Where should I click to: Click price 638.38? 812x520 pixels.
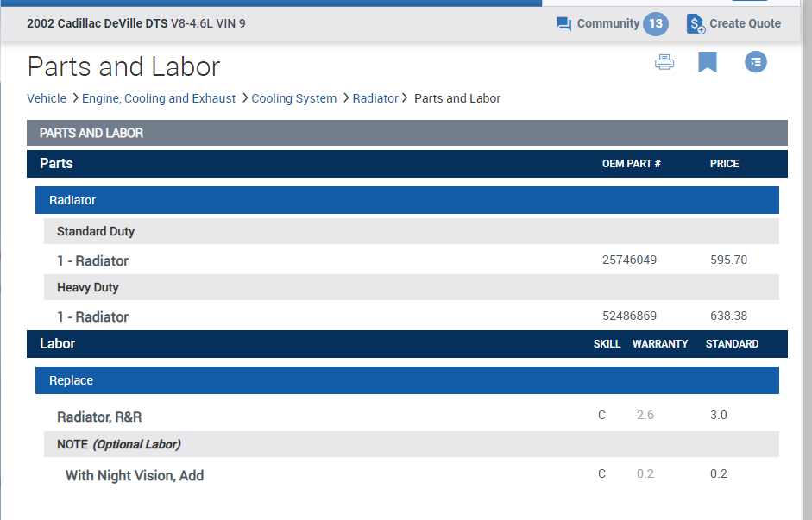(728, 316)
